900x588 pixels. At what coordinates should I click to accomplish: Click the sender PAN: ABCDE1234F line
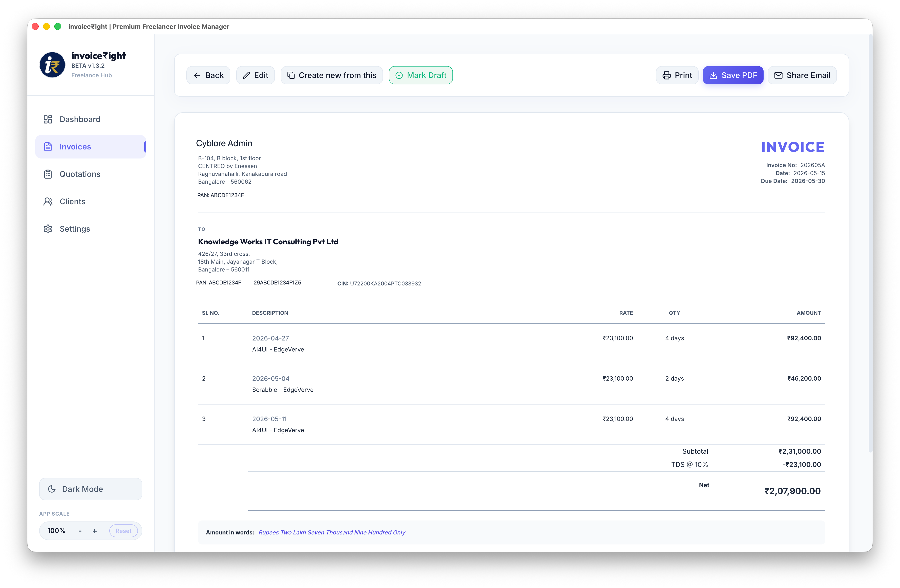(220, 195)
